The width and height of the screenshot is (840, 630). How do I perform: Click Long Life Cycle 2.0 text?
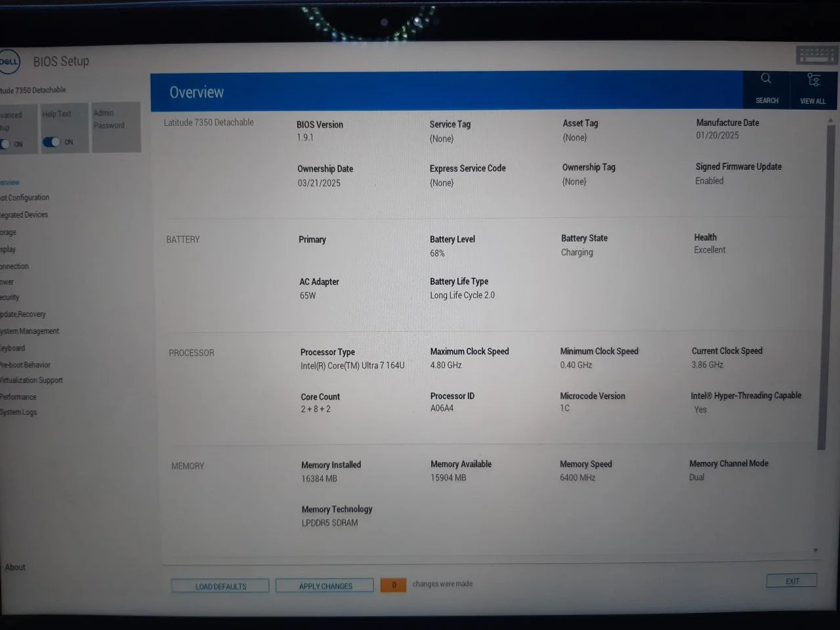pyautogui.click(x=463, y=295)
